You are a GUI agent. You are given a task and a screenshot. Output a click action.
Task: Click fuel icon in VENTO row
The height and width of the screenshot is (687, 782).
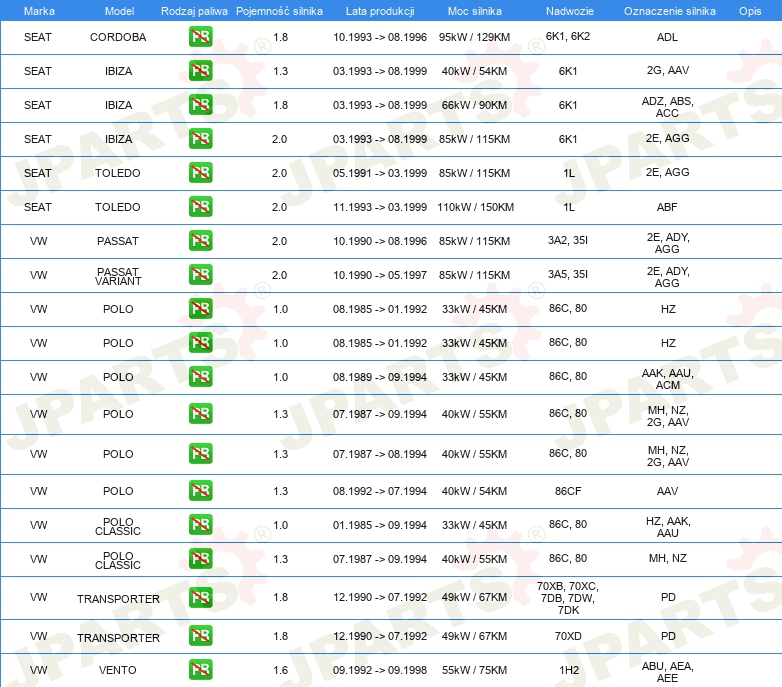click(200, 670)
